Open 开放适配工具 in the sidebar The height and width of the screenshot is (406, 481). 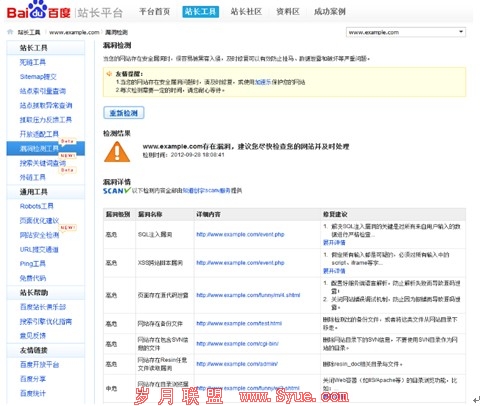point(39,134)
